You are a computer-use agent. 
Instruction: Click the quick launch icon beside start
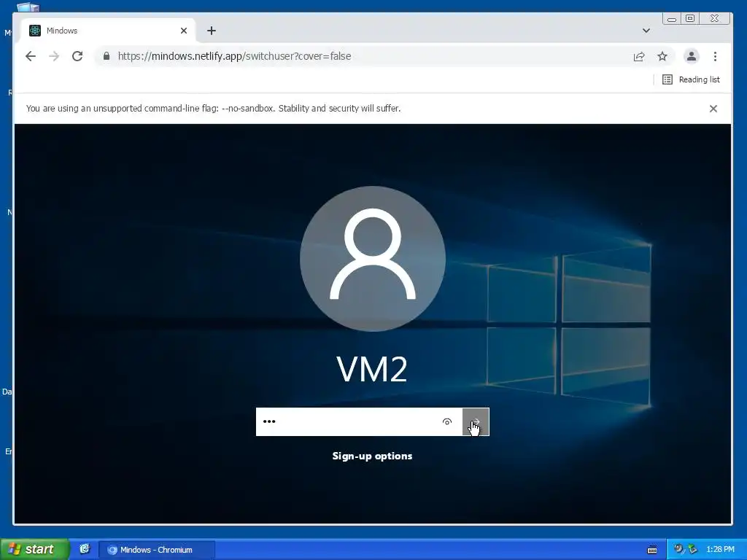click(x=85, y=549)
